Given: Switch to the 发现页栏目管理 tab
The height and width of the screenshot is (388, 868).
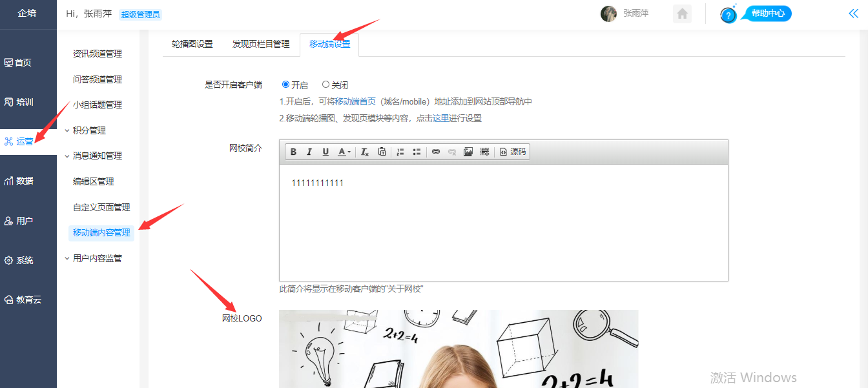Looking at the screenshot, I should coord(261,44).
